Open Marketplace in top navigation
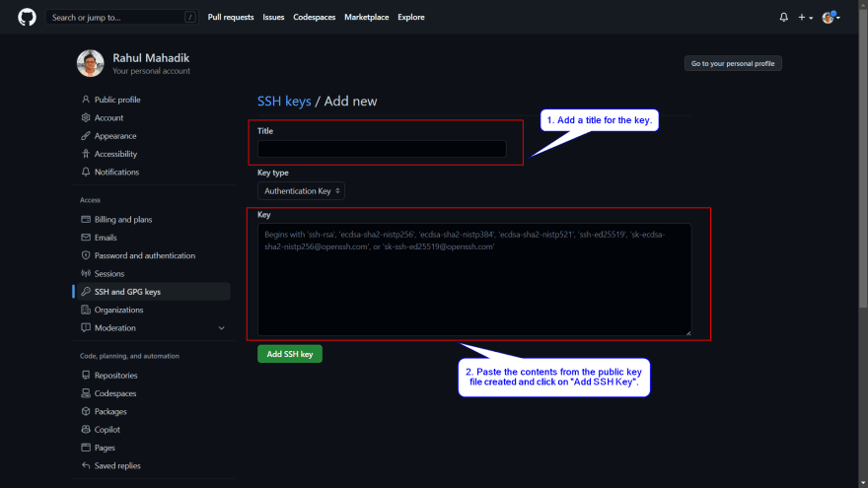The image size is (868, 488). (367, 17)
